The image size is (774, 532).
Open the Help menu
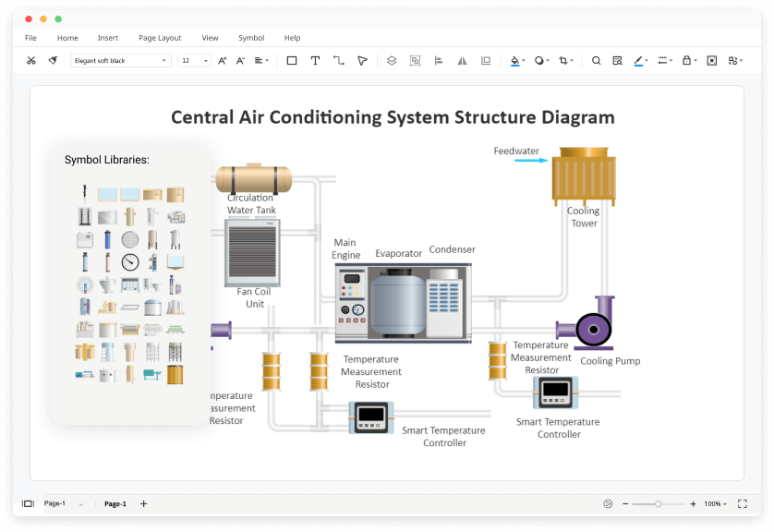tap(292, 38)
